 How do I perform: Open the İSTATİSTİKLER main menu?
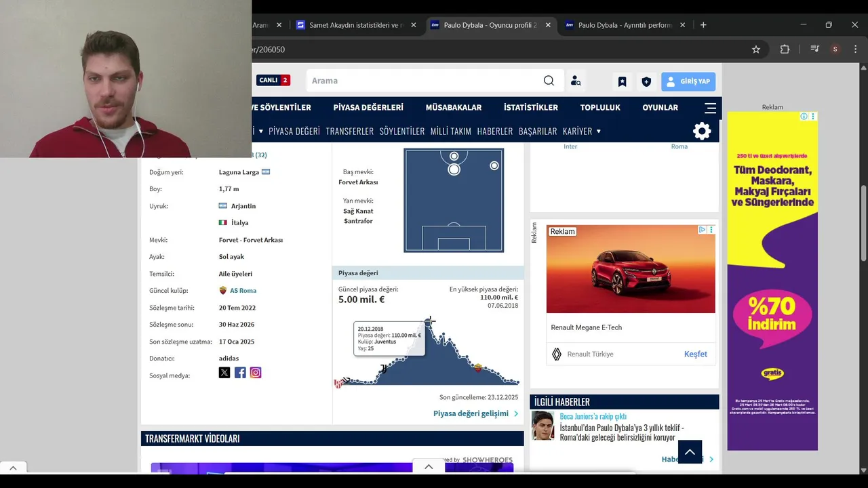tap(531, 107)
